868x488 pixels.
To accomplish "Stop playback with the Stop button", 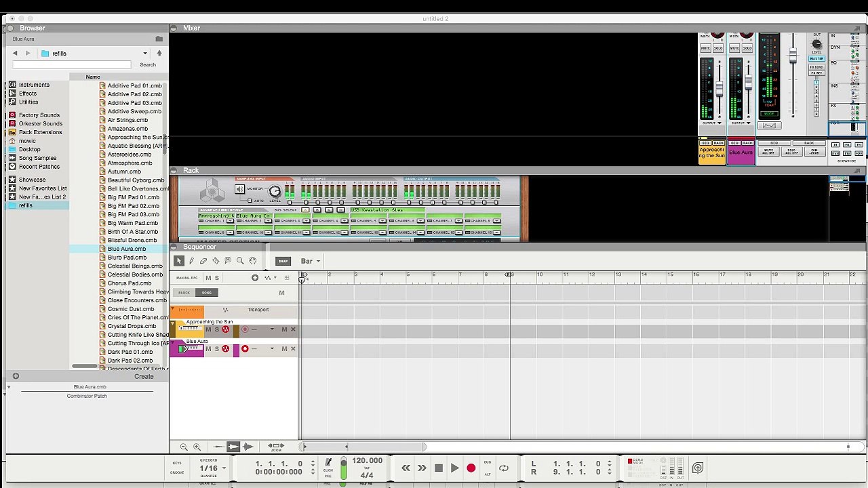I will coord(438,468).
